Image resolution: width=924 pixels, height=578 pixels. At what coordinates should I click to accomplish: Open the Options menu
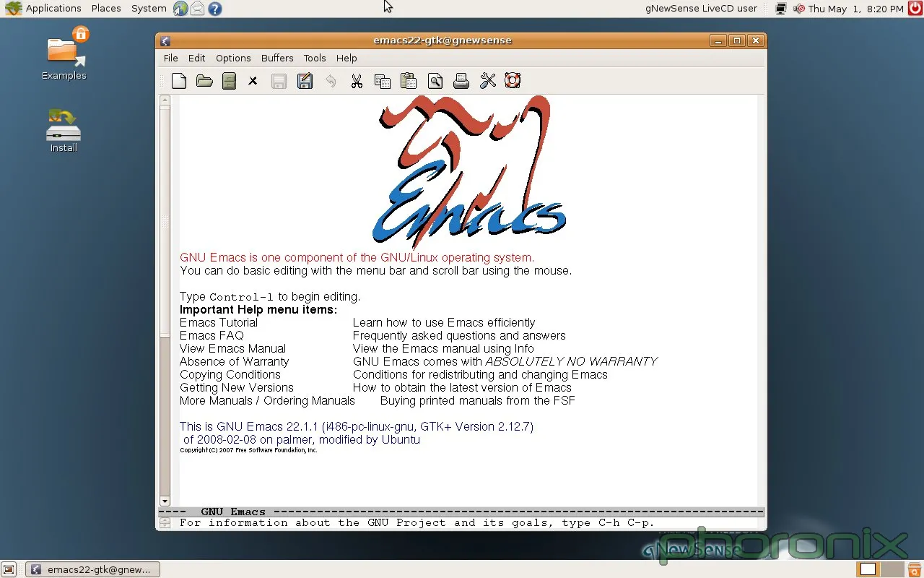[233, 58]
